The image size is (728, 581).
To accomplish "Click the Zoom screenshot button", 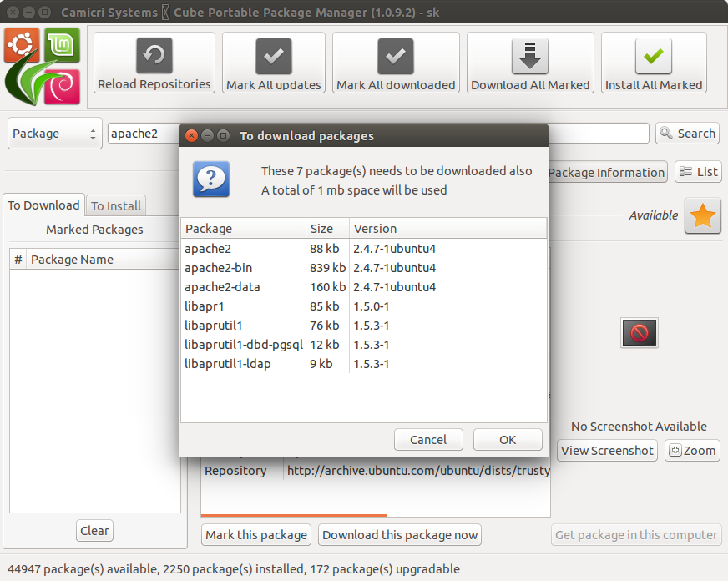I will [692, 451].
